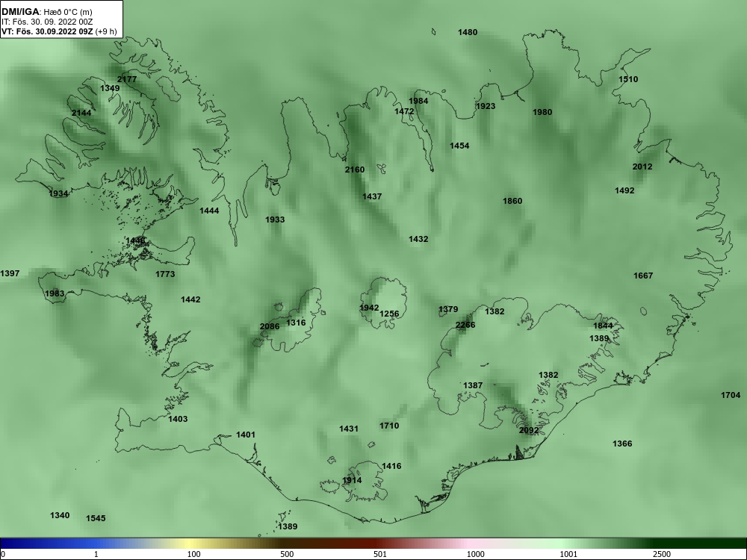
Task: Click the map value 1431
Action: [x=348, y=429]
